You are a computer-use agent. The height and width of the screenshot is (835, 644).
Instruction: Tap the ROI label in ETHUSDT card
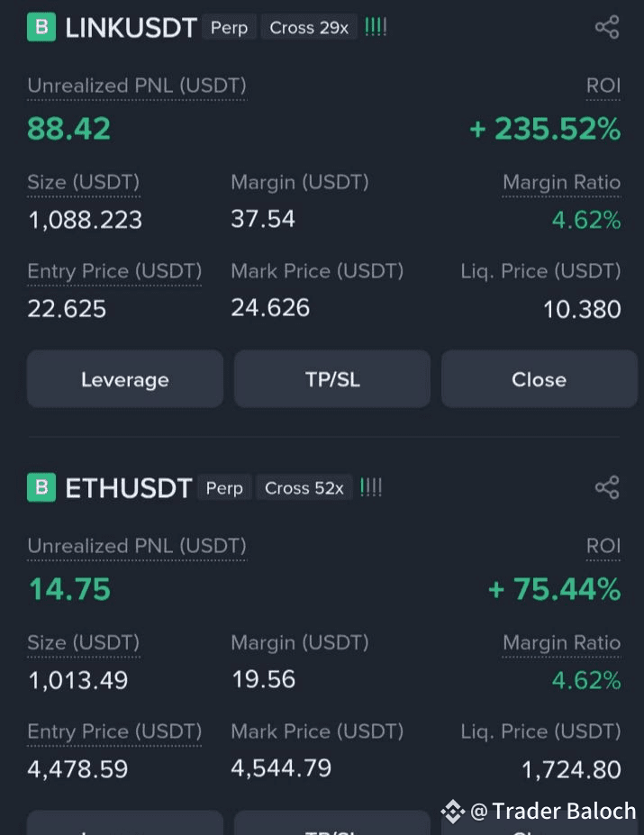tap(603, 546)
